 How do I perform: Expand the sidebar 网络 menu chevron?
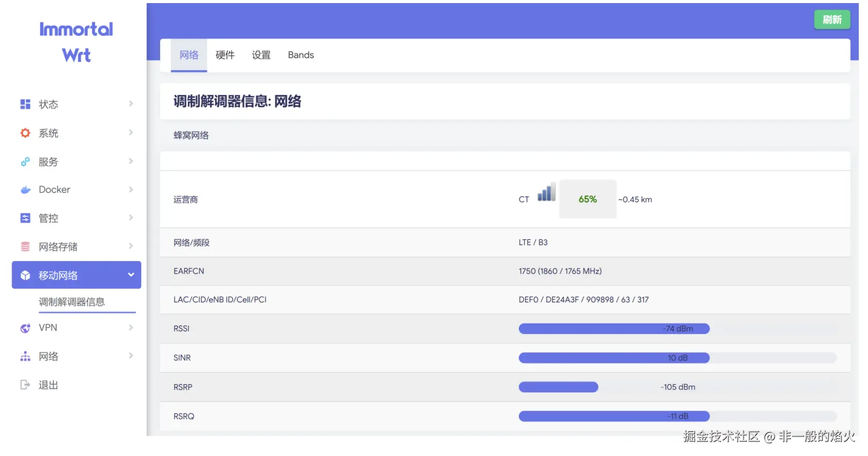click(131, 355)
